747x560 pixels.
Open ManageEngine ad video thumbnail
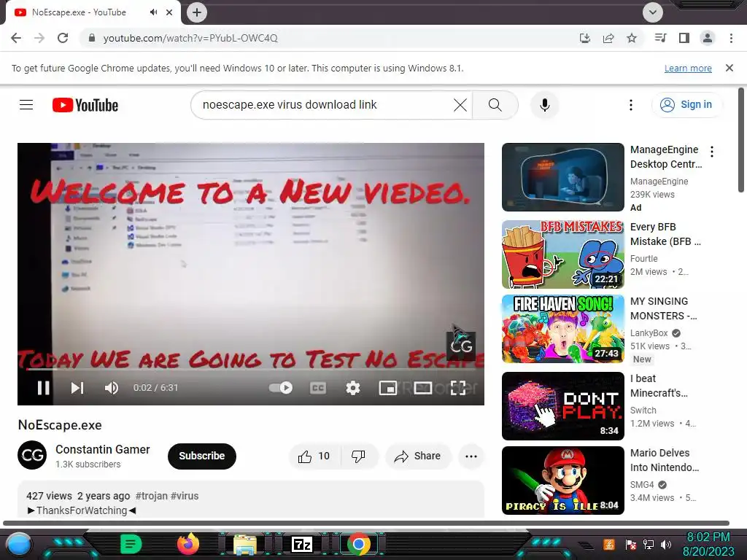pyautogui.click(x=562, y=177)
